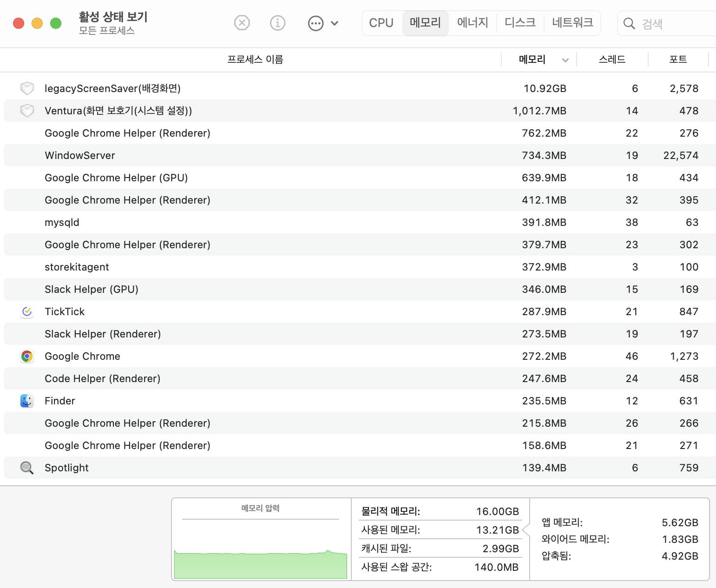Click the process info (i) icon
This screenshot has width=716, height=588.
click(277, 23)
